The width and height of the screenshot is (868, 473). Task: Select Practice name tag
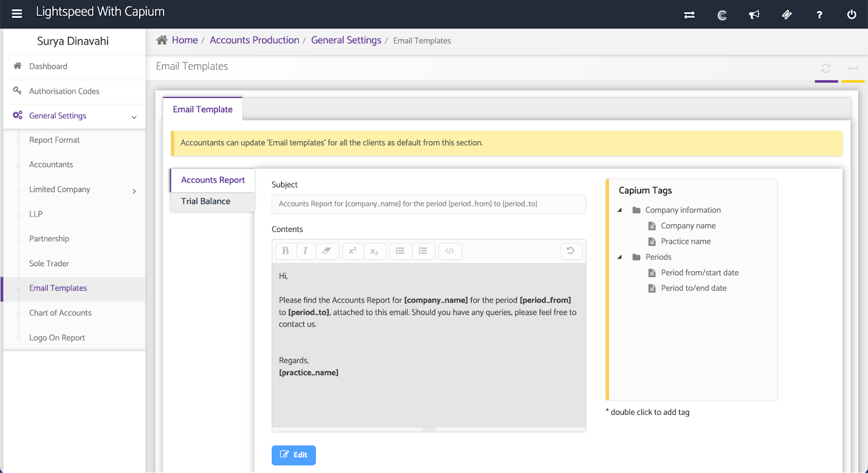click(686, 242)
